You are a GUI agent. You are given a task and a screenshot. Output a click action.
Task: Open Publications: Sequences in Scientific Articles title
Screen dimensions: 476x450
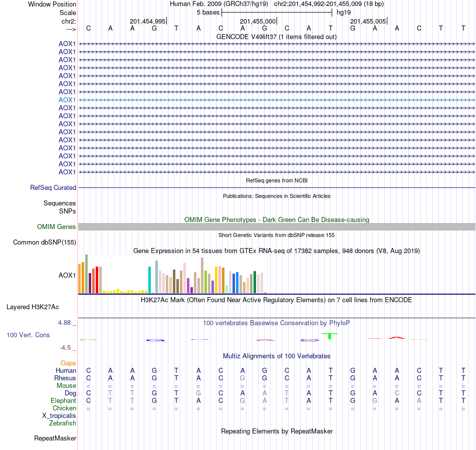(x=277, y=196)
